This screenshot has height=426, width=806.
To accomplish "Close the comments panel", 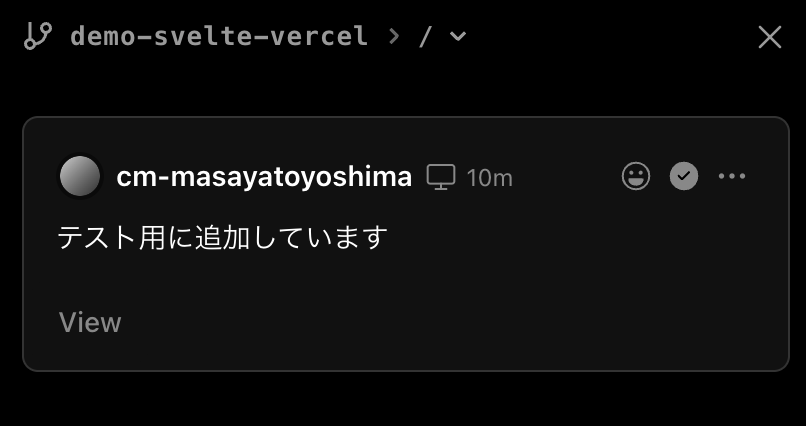I will tap(769, 37).
